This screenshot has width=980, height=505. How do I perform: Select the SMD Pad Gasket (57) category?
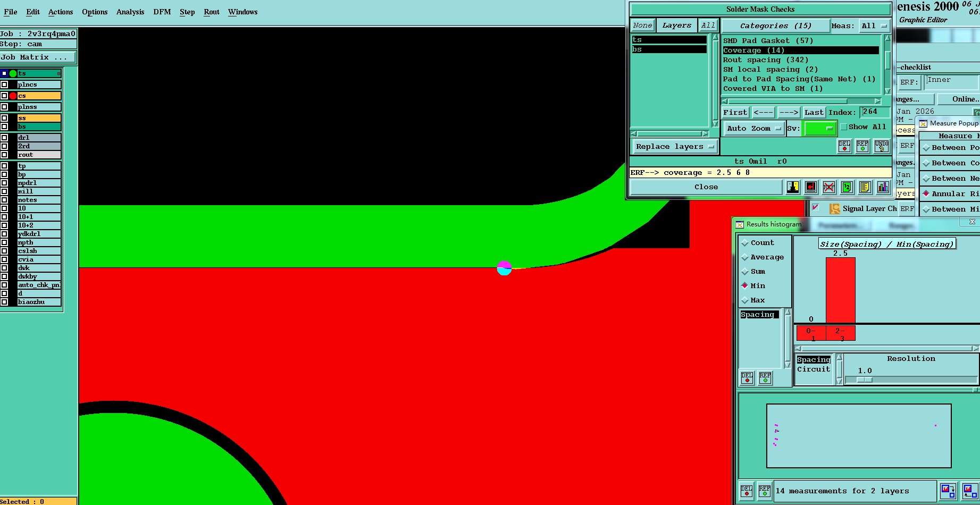coord(768,41)
